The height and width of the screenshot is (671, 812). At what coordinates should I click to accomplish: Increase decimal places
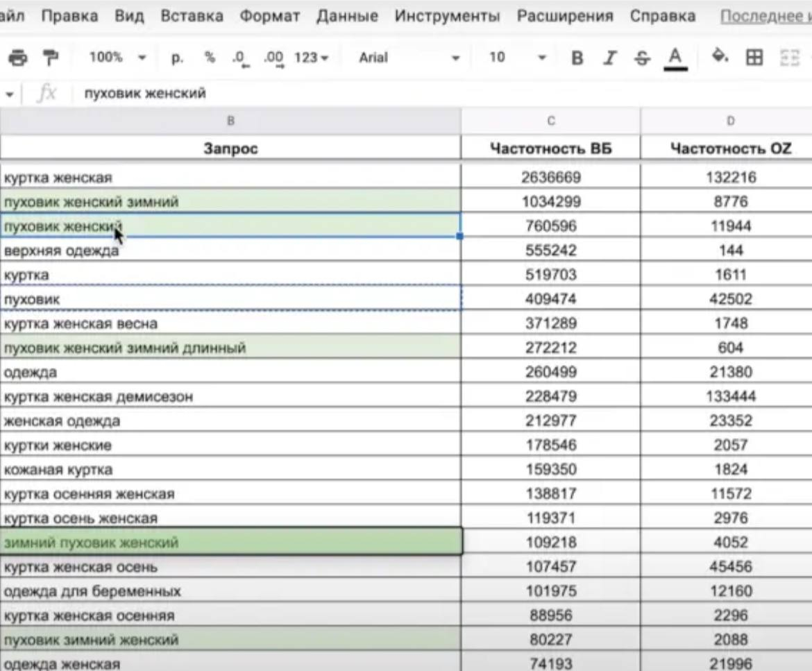[273, 58]
